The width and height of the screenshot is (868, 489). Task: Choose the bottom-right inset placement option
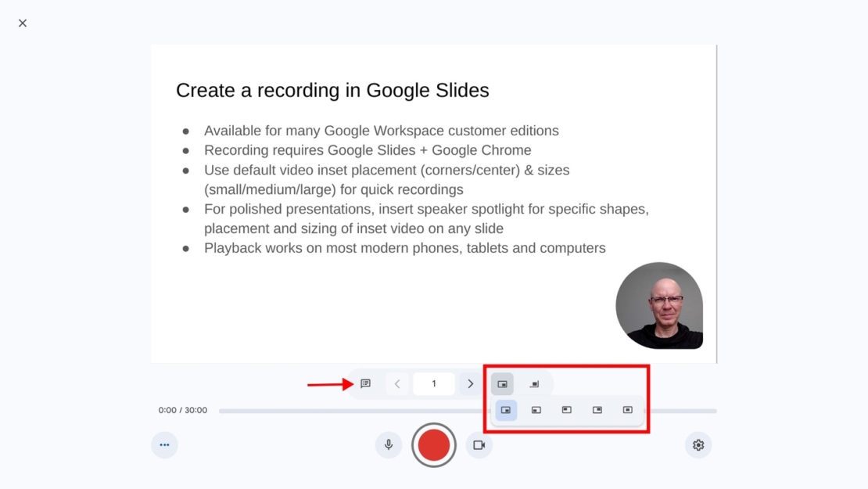click(505, 409)
